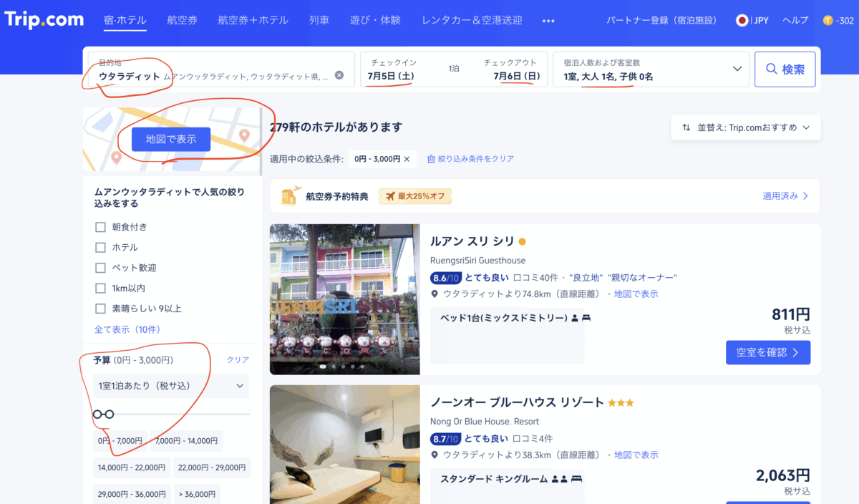Click the 地図で表示 map button
This screenshot has height=504, width=859.
pos(171,139)
